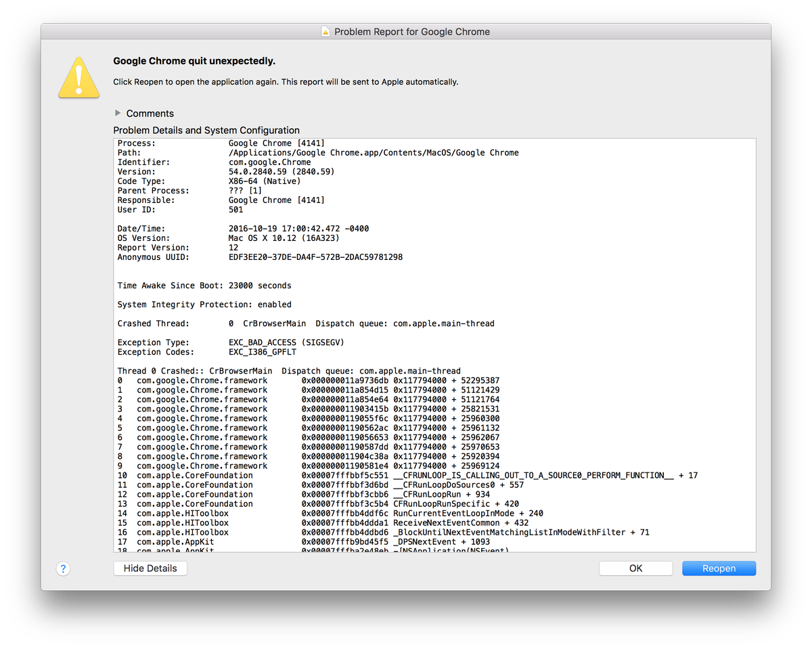Screen dimensions: 812x649
Task: Select frame 11 __CFRunLoopDoSources0 + 557
Action: click(321, 485)
